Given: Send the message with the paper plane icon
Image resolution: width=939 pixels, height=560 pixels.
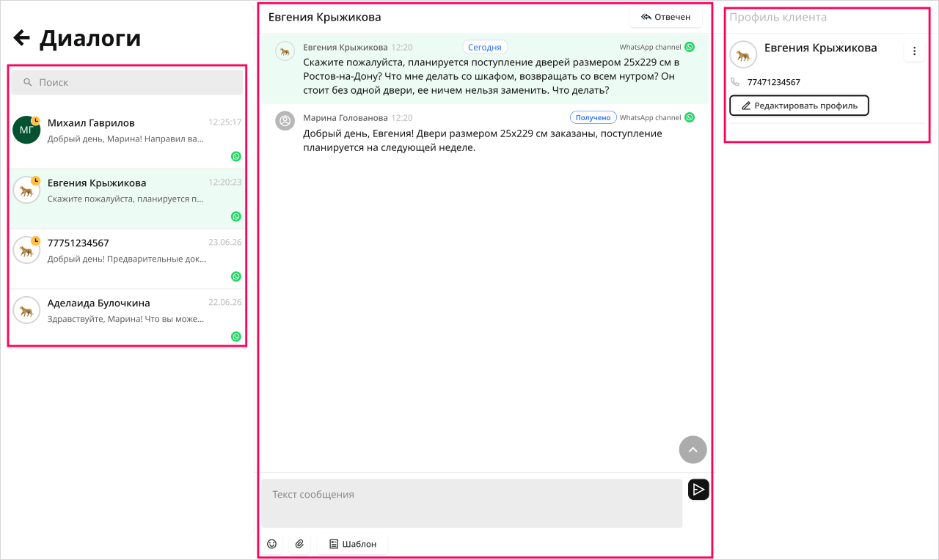Looking at the screenshot, I should point(698,490).
